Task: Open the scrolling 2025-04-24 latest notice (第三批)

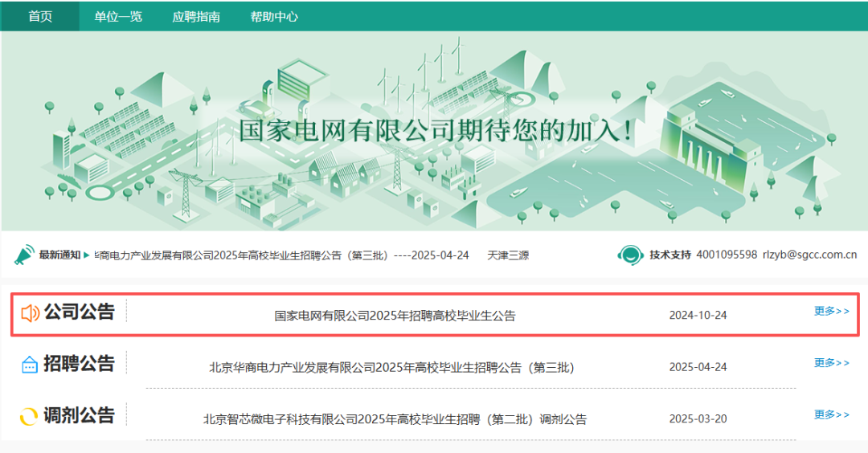Action: pos(281,255)
